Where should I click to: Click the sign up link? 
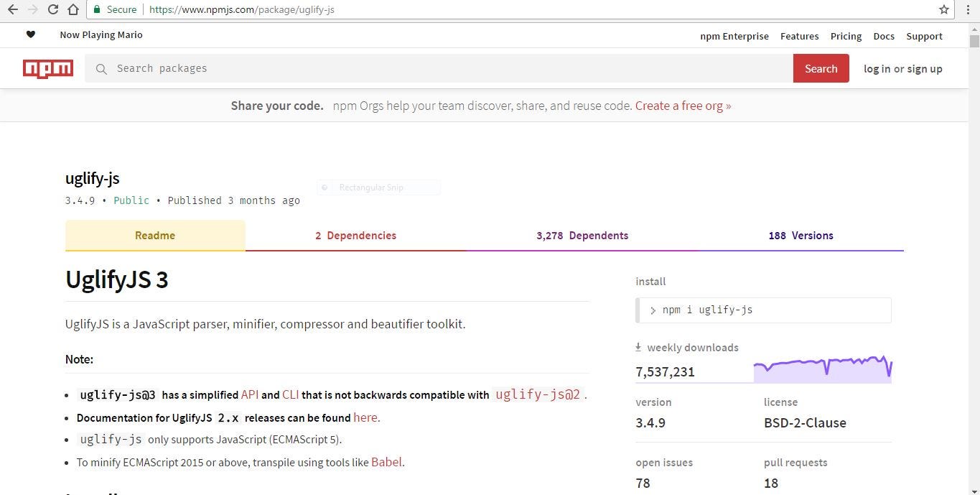tap(925, 69)
